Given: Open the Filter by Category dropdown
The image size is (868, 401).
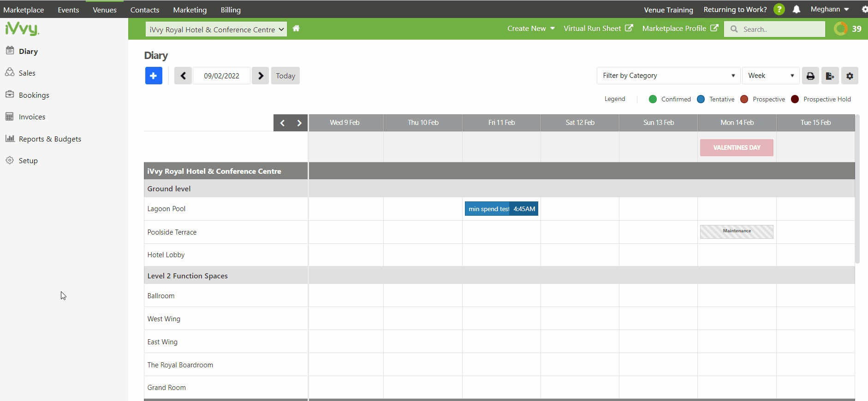Looking at the screenshot, I should click(x=668, y=76).
